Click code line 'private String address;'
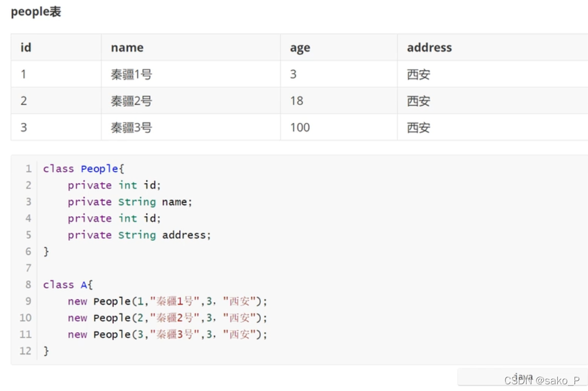The height and width of the screenshot is (391, 588). (x=139, y=235)
